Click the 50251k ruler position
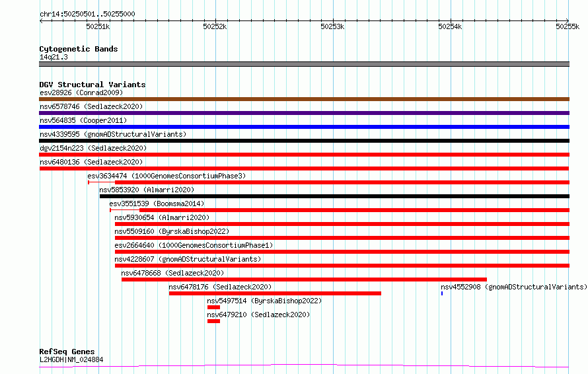 point(98,26)
